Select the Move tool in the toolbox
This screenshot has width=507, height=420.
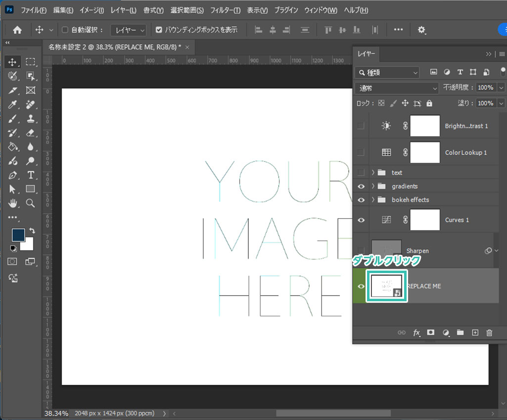point(12,62)
